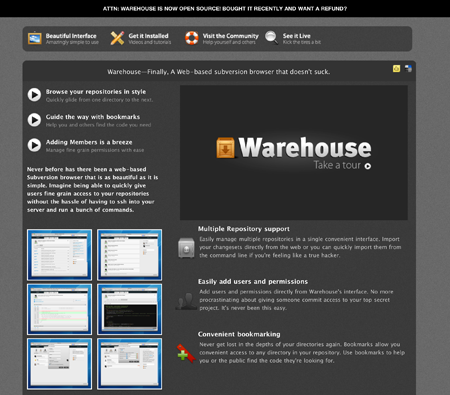This screenshot has height=395, width=450.
Task: Click the Take a tour text
Action: pos(337,165)
